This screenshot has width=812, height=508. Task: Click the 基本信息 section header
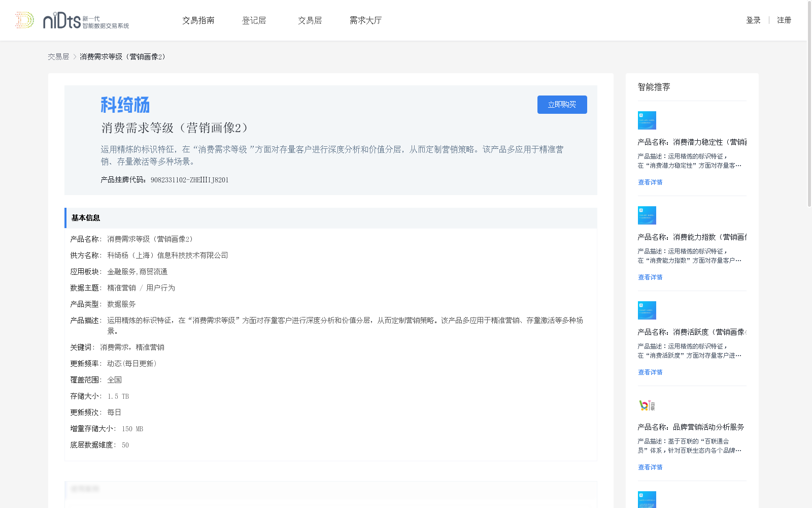pos(331,218)
